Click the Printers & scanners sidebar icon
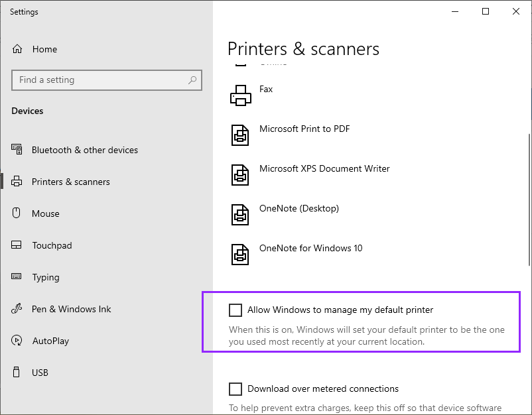 coord(17,182)
